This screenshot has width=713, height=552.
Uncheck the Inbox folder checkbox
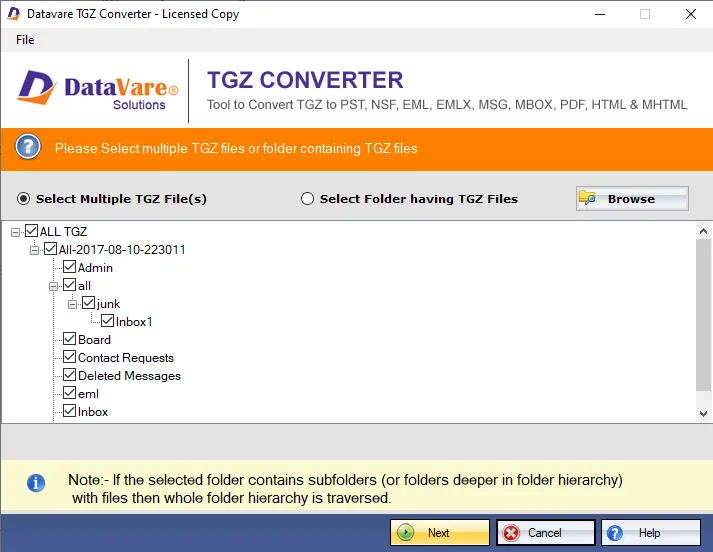point(70,411)
